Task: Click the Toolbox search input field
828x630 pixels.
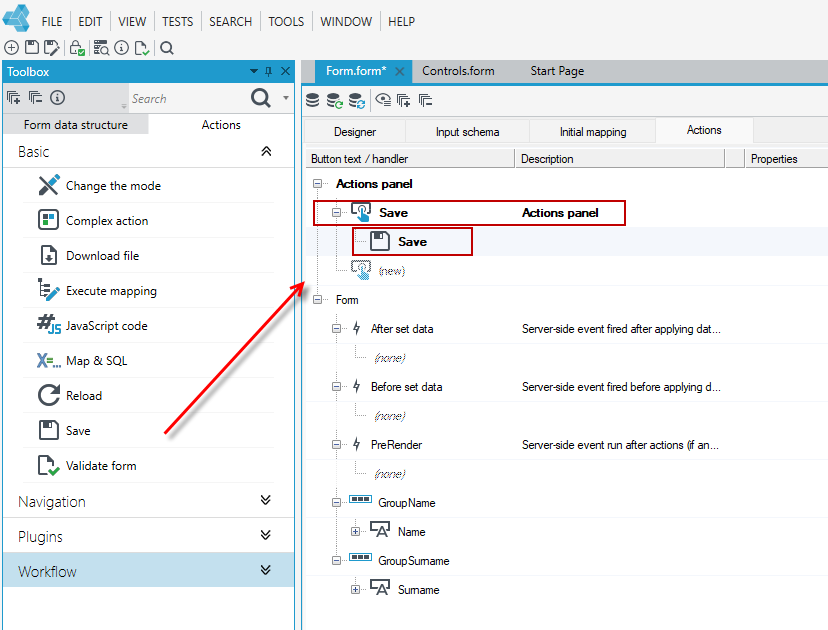Action: [x=187, y=99]
